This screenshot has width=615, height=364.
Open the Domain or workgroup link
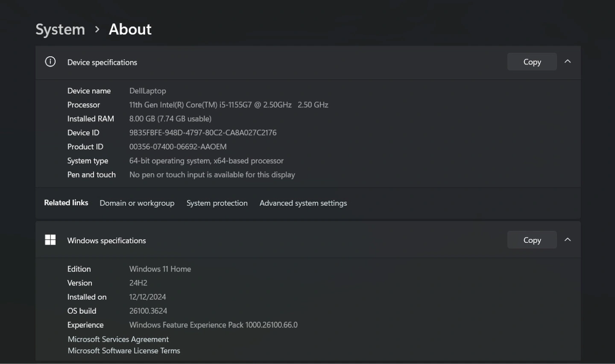[x=137, y=203]
